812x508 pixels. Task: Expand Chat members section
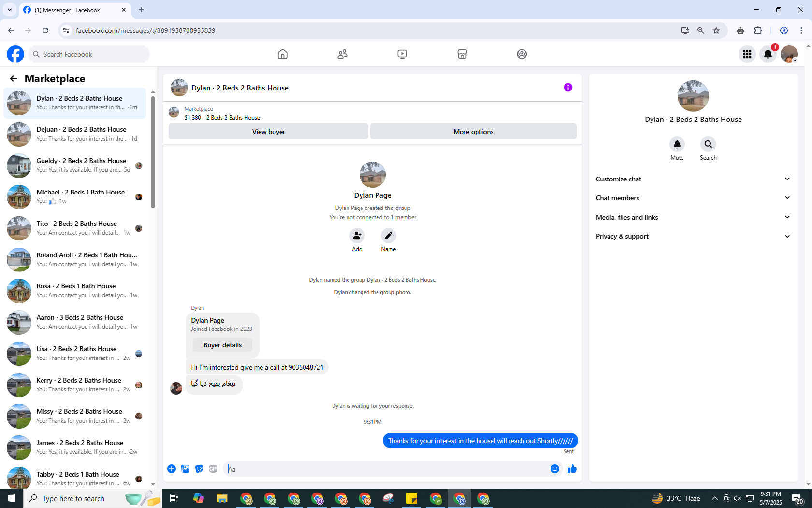coord(693,198)
